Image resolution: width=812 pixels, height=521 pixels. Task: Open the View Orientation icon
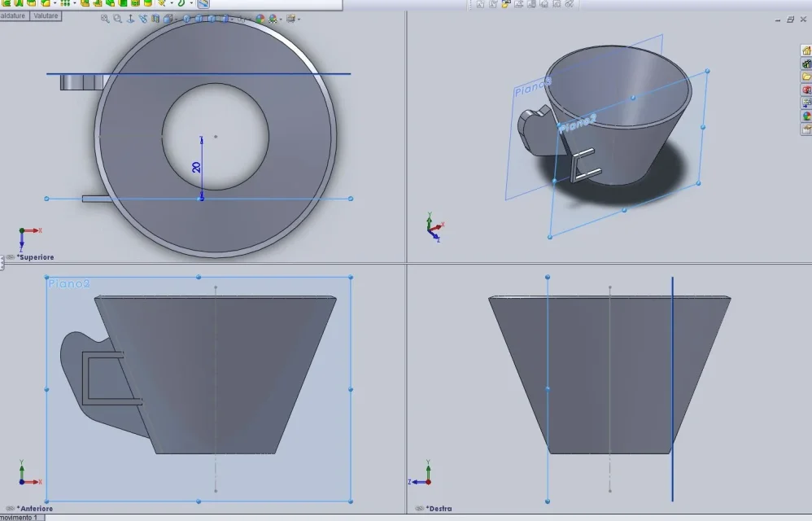[x=168, y=19]
